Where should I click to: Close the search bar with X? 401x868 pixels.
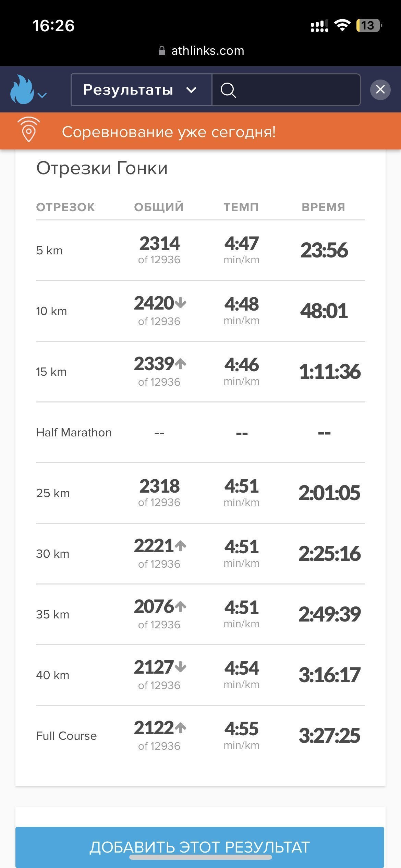point(380,90)
